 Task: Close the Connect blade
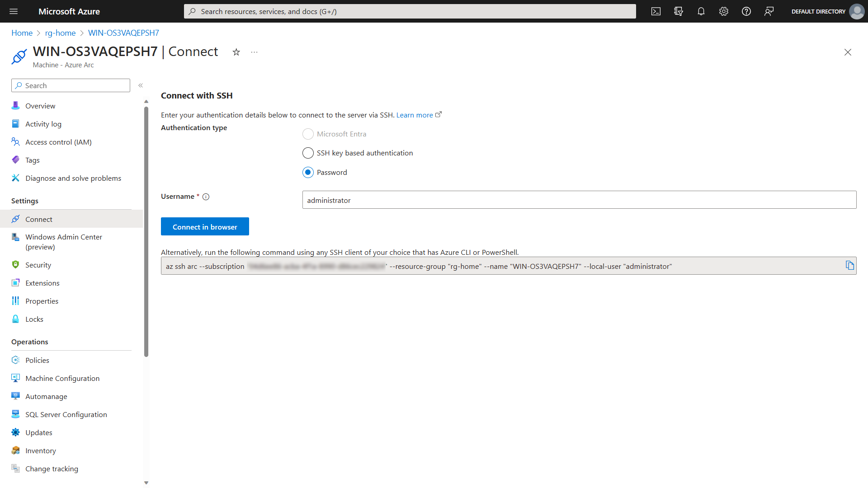click(848, 52)
